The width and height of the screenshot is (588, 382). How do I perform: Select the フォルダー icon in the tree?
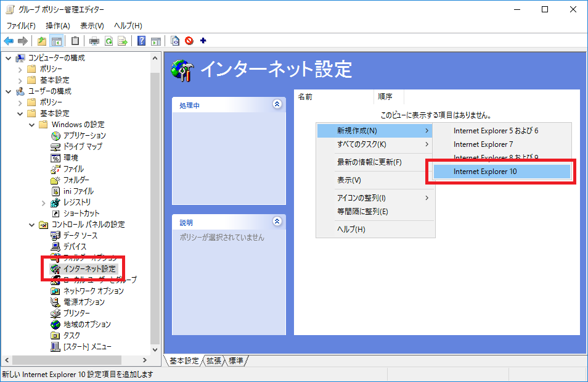click(55, 180)
